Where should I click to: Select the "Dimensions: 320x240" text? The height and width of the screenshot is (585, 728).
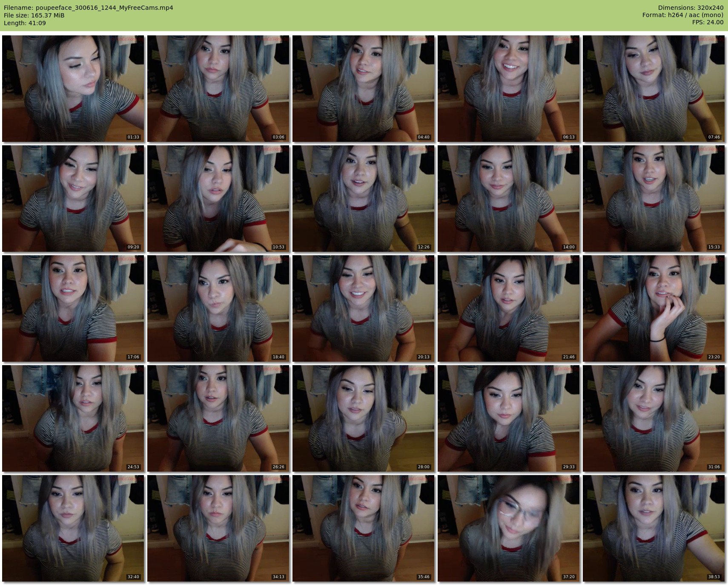(x=691, y=8)
